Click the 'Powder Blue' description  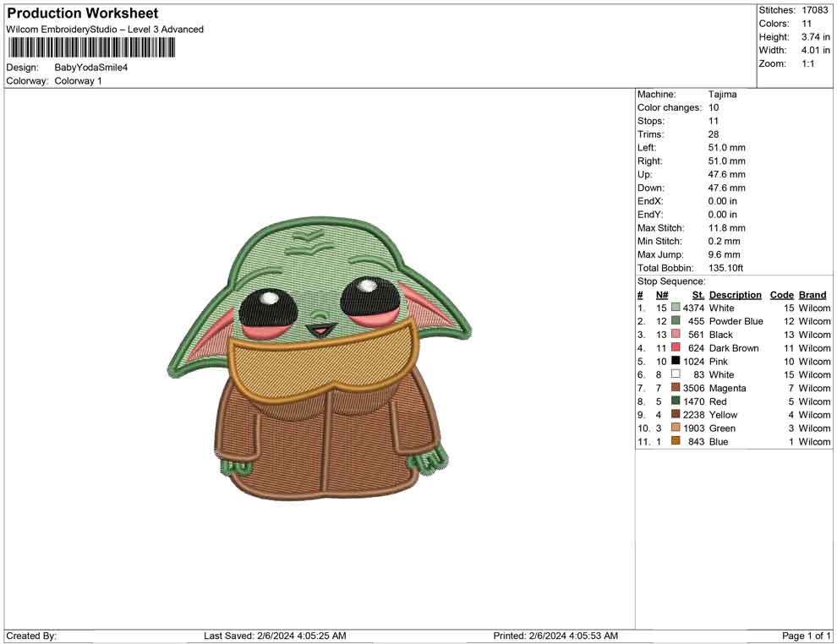pyautogui.click(x=736, y=321)
